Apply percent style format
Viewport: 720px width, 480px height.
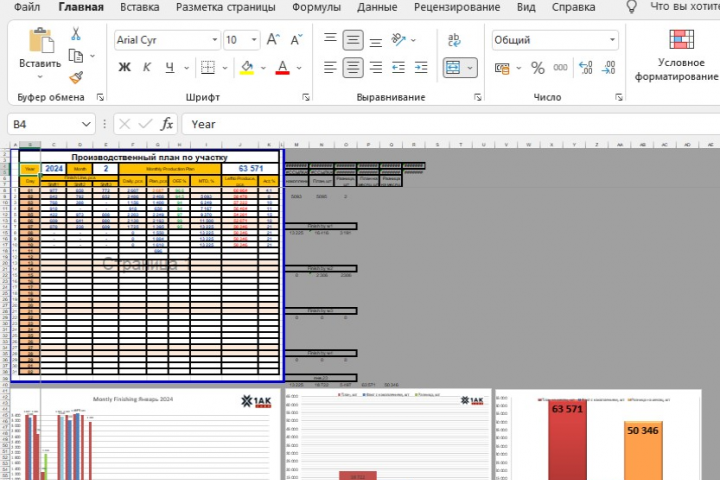[538, 68]
